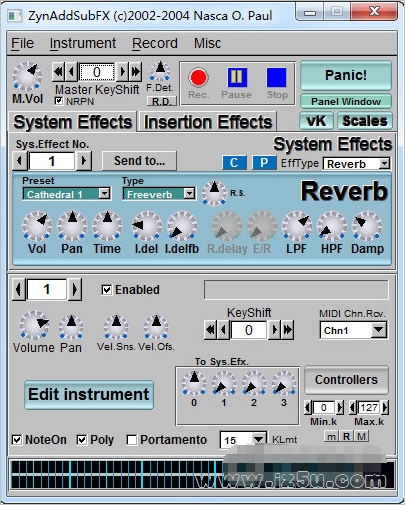Enable the Portamento checkbox

click(x=132, y=440)
